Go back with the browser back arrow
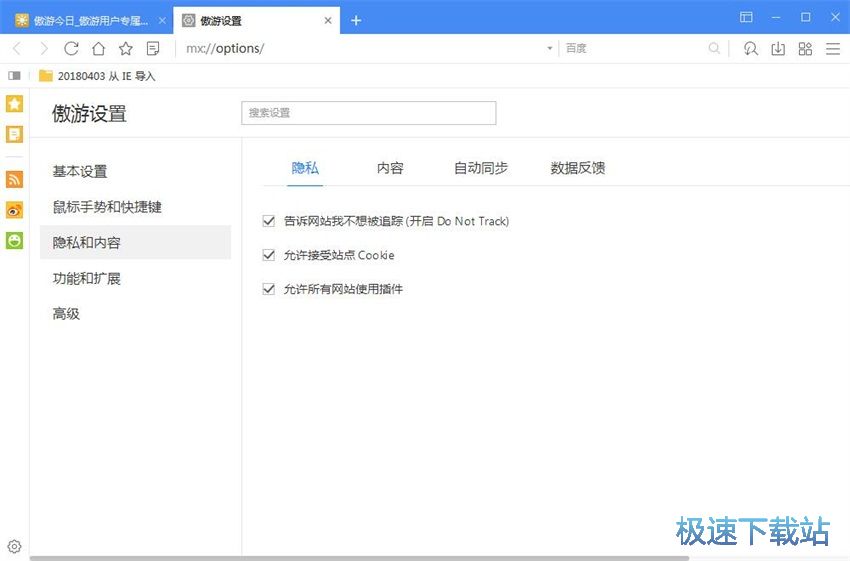 tap(17, 49)
